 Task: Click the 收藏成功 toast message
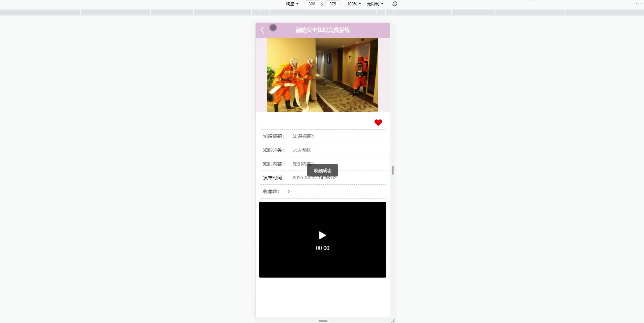coord(323,171)
